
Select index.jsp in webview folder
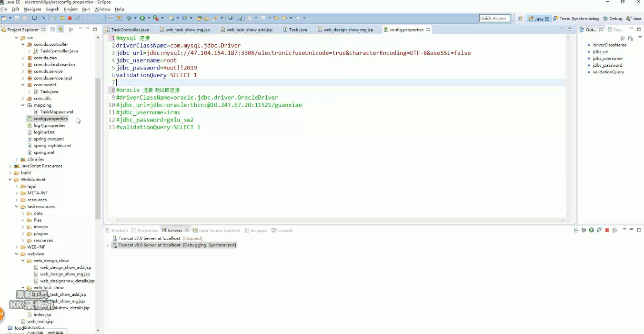click(x=39, y=314)
